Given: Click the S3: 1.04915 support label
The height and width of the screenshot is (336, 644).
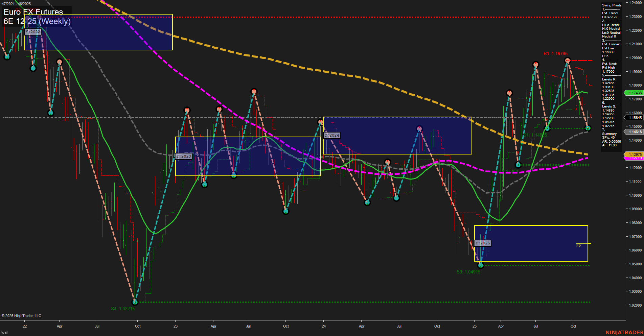Looking at the screenshot, I should click(468, 271).
